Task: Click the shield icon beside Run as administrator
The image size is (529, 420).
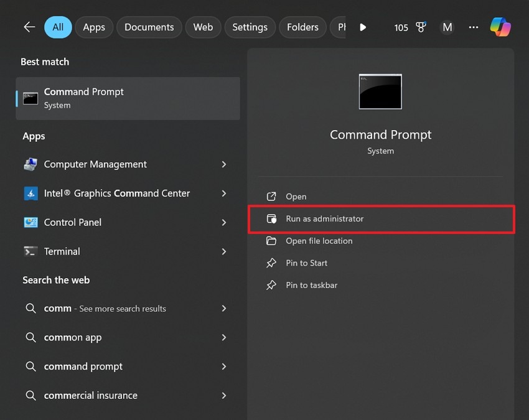Action: pyautogui.click(x=272, y=219)
